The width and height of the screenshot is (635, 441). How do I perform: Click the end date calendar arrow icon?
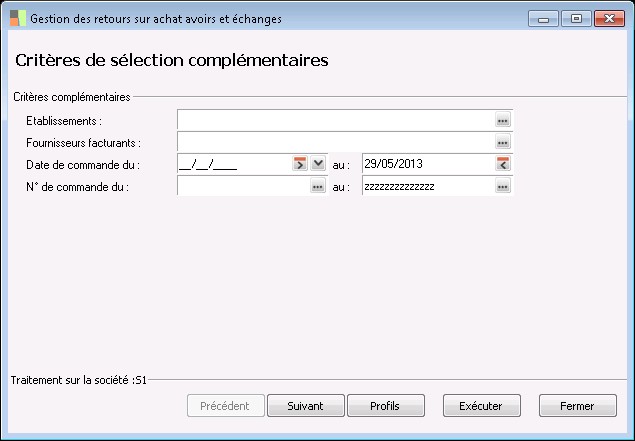tap(503, 164)
